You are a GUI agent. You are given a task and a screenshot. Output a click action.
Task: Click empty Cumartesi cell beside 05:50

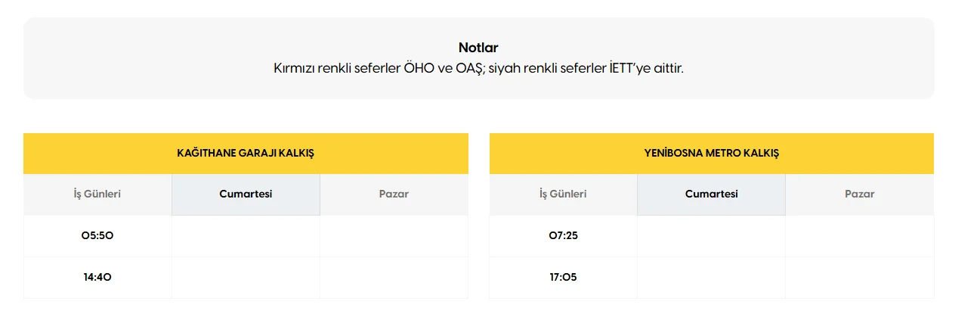[246, 235]
